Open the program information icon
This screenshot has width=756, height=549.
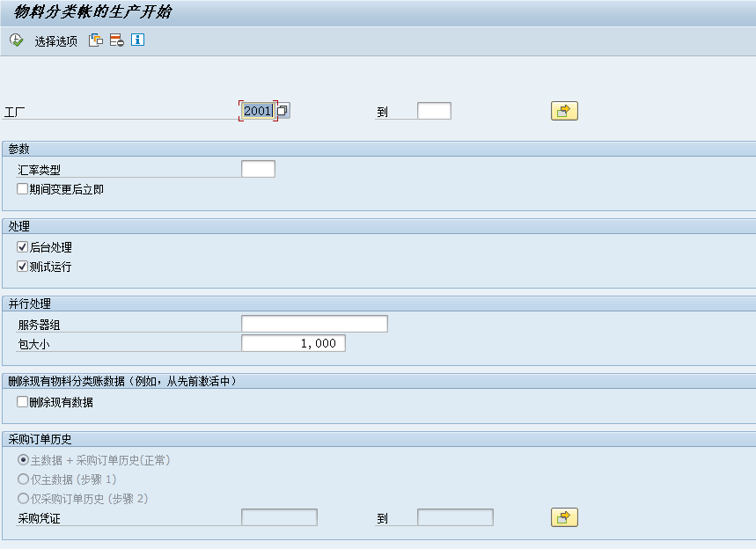click(x=138, y=40)
